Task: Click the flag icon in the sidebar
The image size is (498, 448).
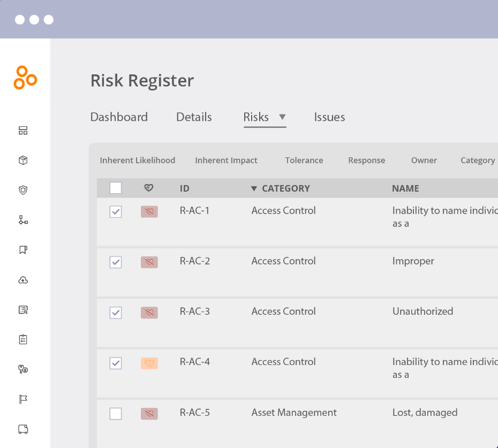Action: point(24,399)
